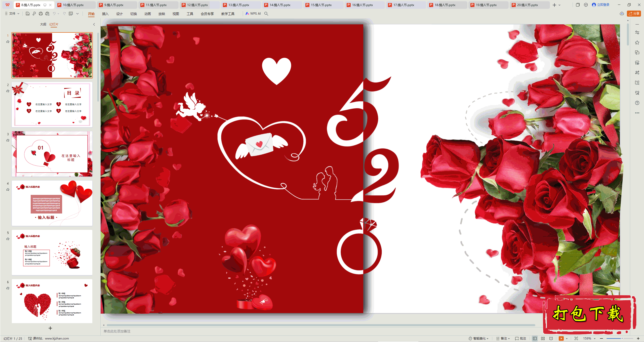This screenshot has width=644, height=342.
Task: Click the book search icon in right sidebar
Action: tap(637, 83)
